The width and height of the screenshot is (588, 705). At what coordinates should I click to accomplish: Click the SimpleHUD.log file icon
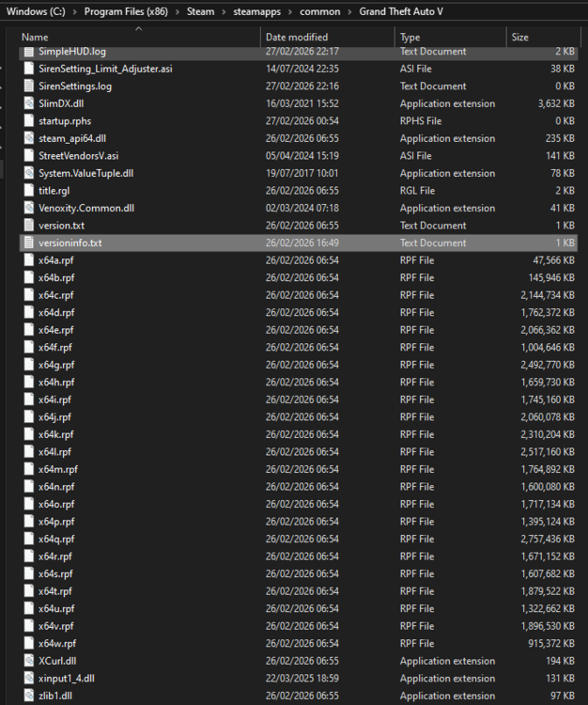29,52
